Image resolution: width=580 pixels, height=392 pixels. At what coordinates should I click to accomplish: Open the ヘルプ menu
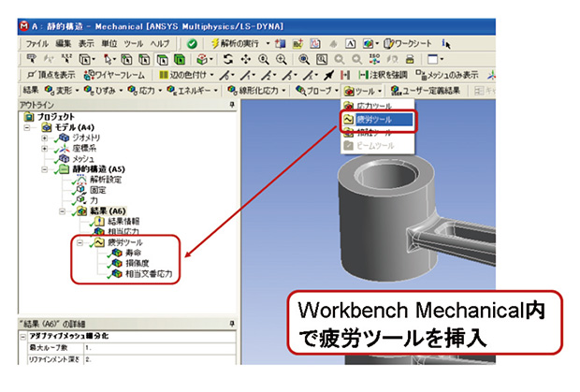pos(159,44)
